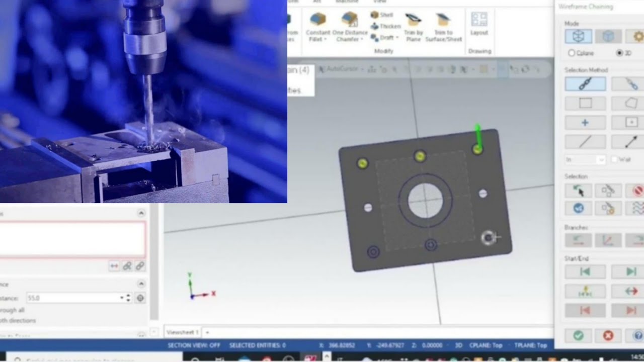Screen dimensions: 644x362
Task: Collapse the upper panel section chevron
Action: pos(141,213)
